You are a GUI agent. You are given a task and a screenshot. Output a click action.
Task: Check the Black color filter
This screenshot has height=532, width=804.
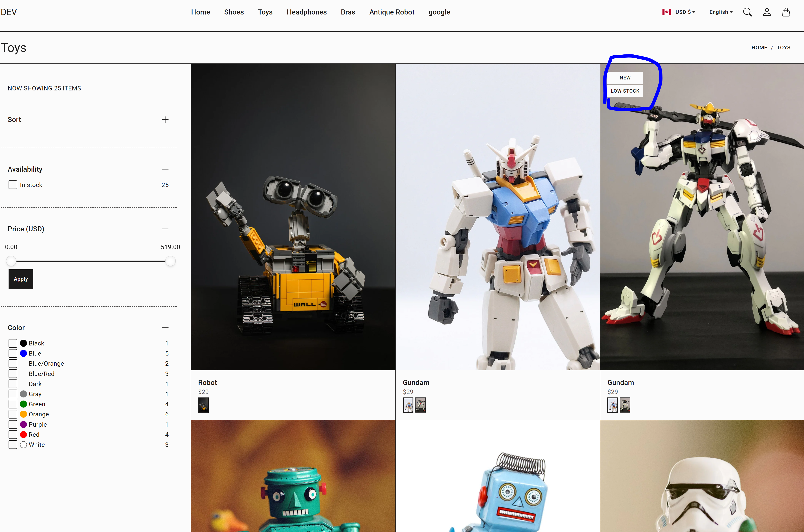pyautogui.click(x=13, y=343)
